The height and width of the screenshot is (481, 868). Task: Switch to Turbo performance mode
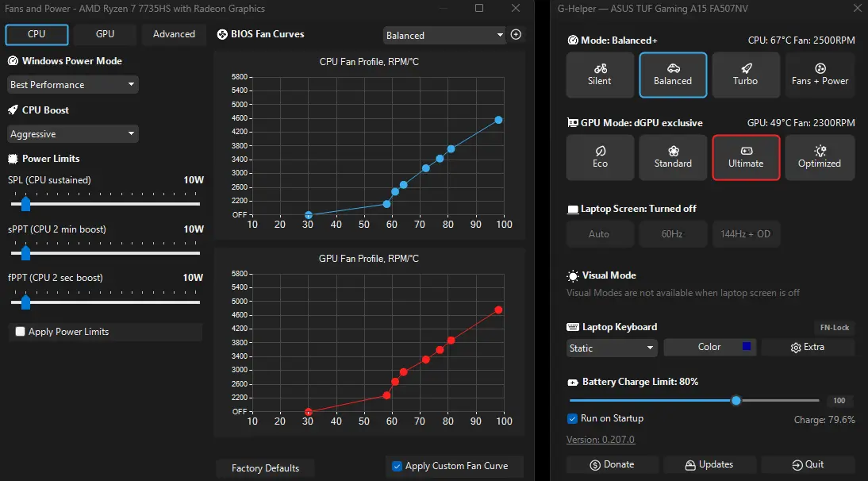(x=746, y=75)
